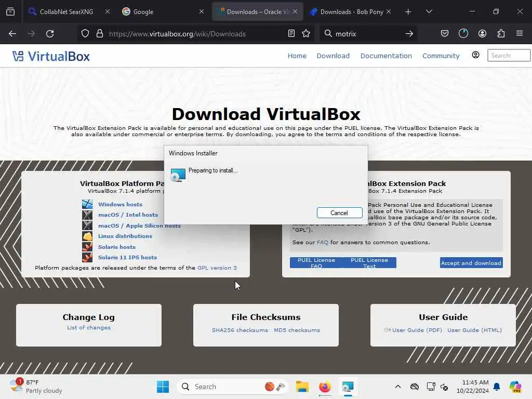The image size is (532, 399).
Task: Bookmark this page with the star icon
Action: click(x=306, y=34)
